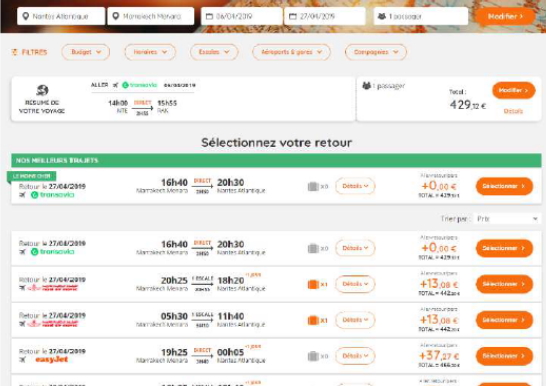This screenshot has width=546, height=386.
Task: Click the Filtres icon
Action: tap(14, 52)
